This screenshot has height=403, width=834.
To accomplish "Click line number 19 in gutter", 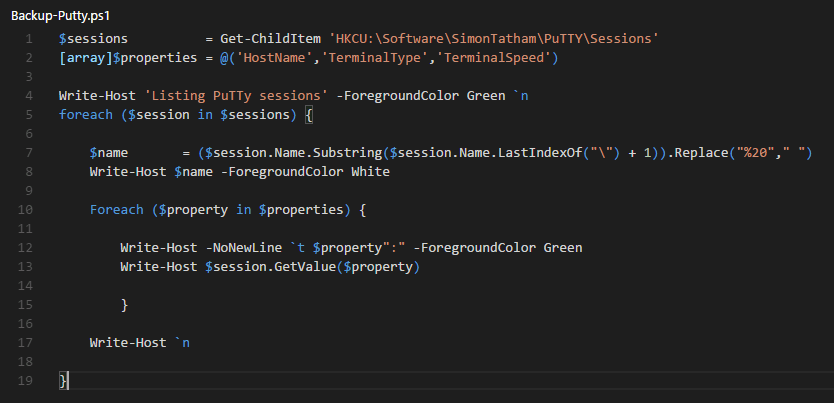I will pos(25,381).
